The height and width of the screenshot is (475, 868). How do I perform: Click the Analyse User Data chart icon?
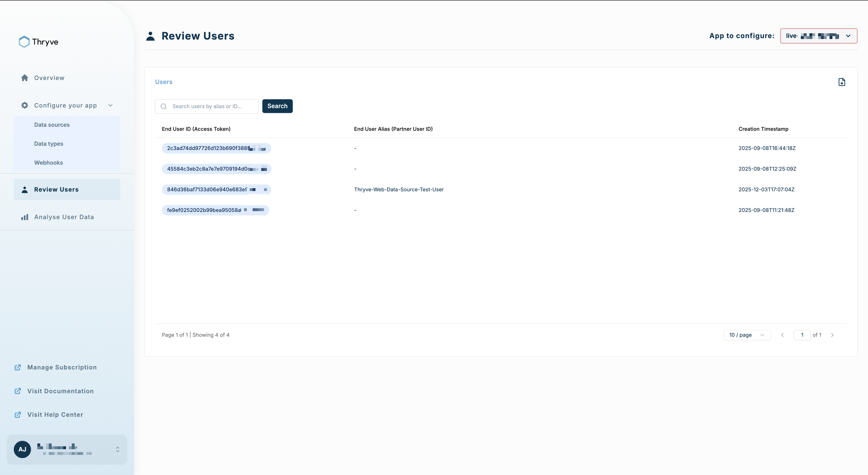point(25,217)
